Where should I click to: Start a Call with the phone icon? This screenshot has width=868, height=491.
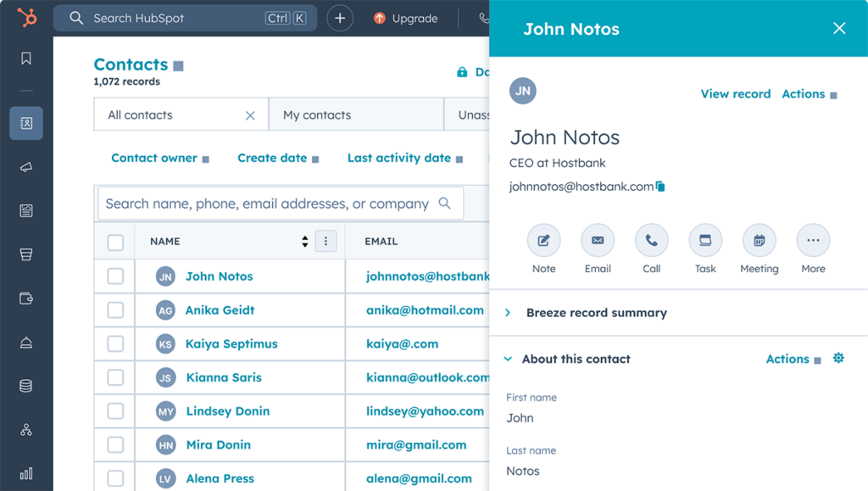point(651,241)
